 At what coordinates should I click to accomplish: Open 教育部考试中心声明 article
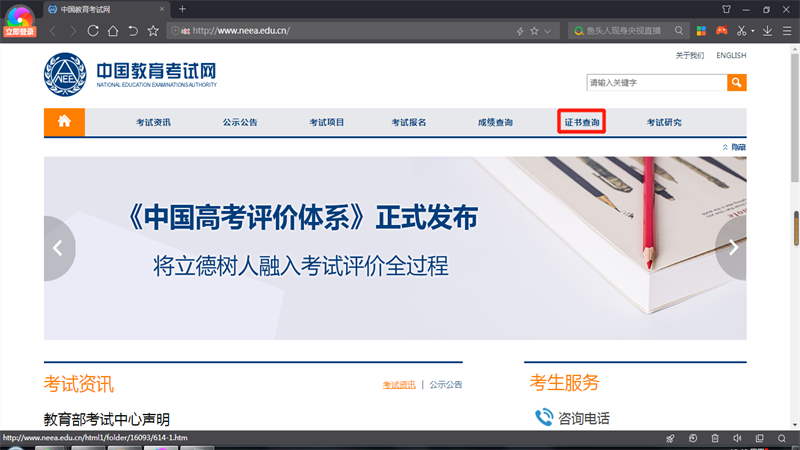click(107, 419)
